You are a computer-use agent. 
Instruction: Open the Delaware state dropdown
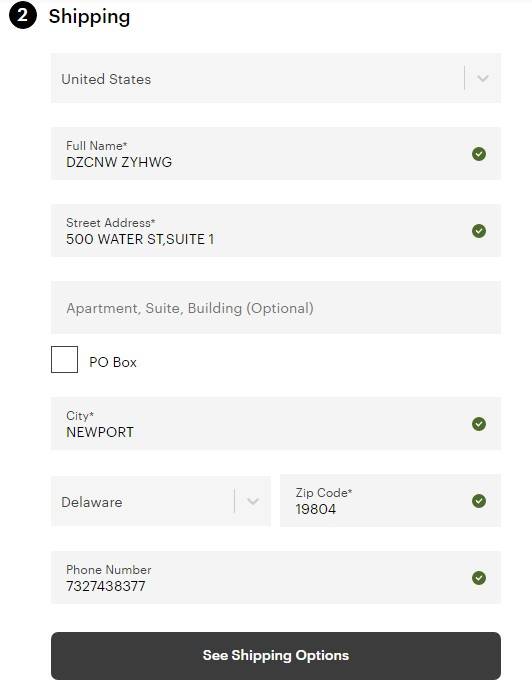[160, 501]
